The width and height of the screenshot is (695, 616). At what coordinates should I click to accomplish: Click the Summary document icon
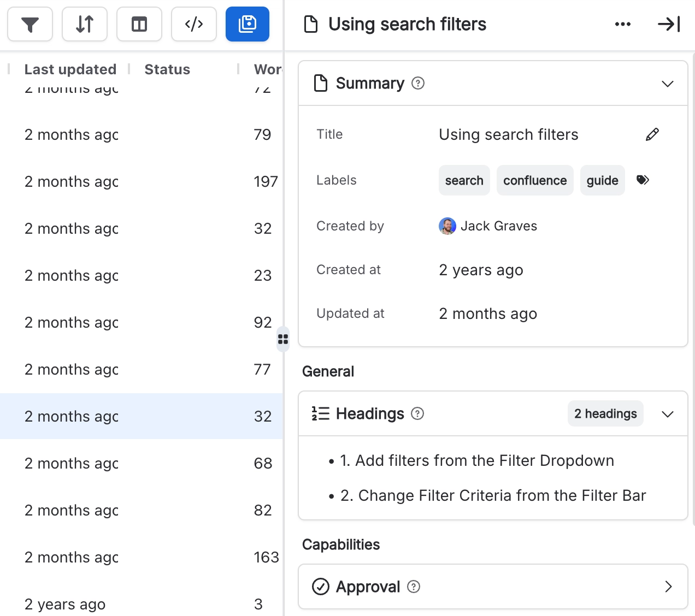[321, 83]
